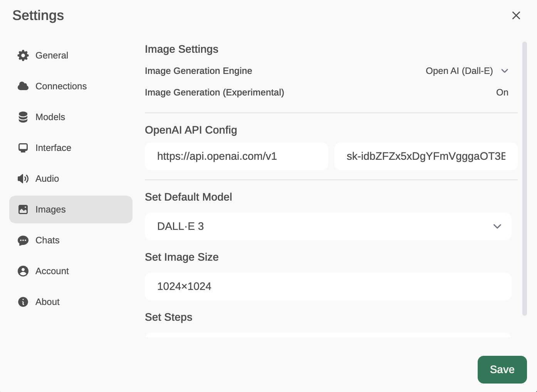This screenshot has width=537, height=392.
Task: Click the Account person icon
Action: click(x=23, y=271)
